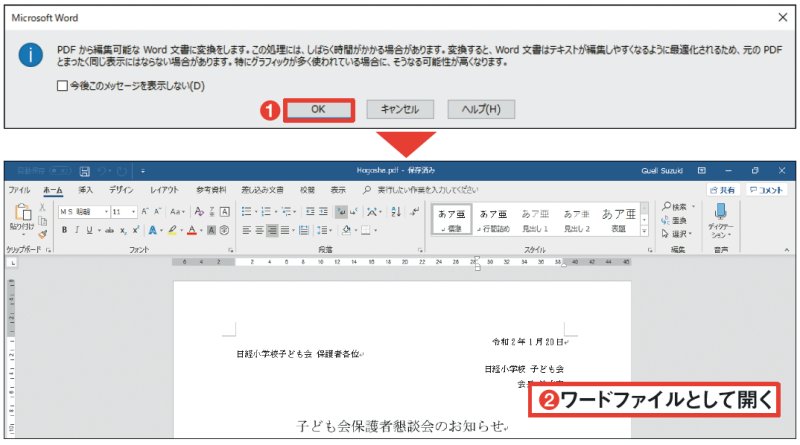Select the Format Painter brush icon
The height and width of the screenshot is (445, 800).
[x=43, y=233]
